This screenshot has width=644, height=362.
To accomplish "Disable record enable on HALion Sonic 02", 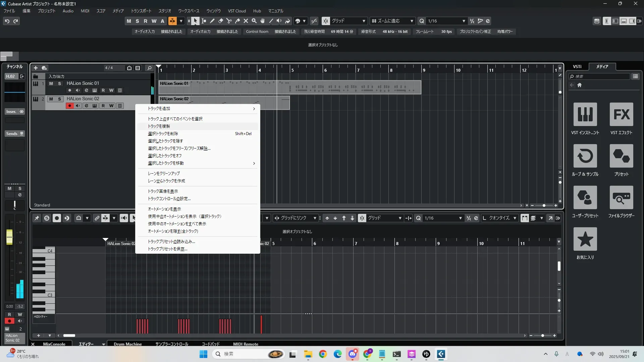I will point(69,106).
